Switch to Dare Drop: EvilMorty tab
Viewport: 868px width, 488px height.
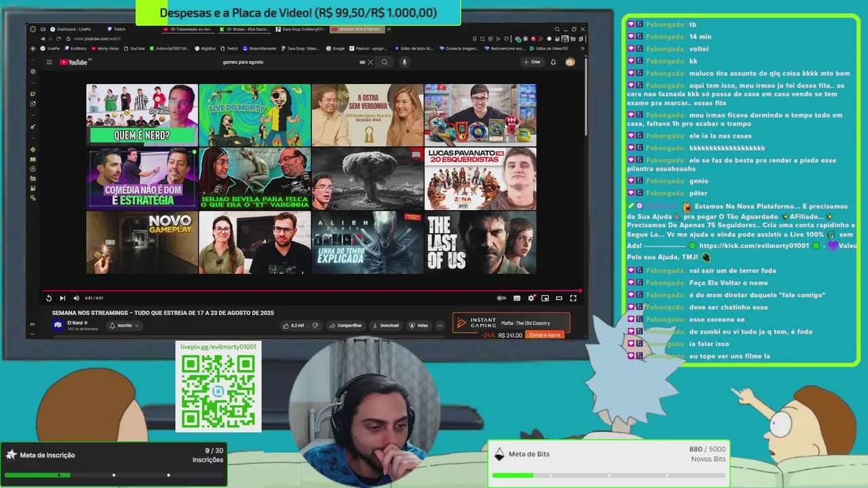click(302, 29)
